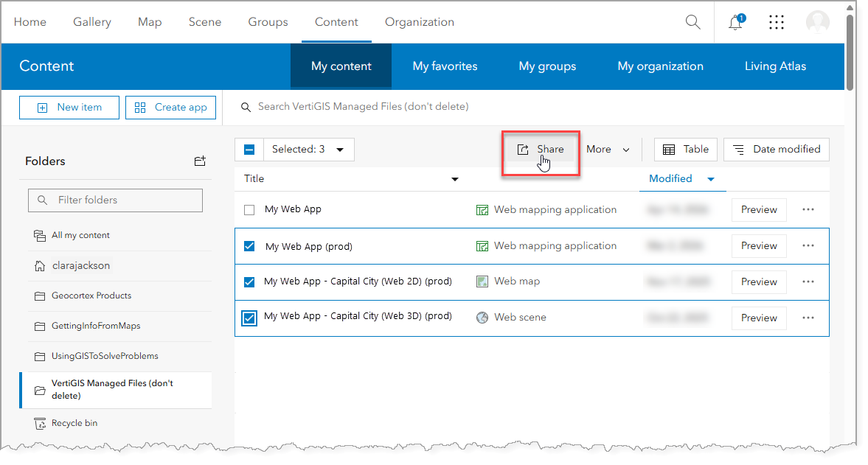This screenshot has height=465, width=868.
Task: Open more options for Web 3D row
Action: [x=808, y=318]
